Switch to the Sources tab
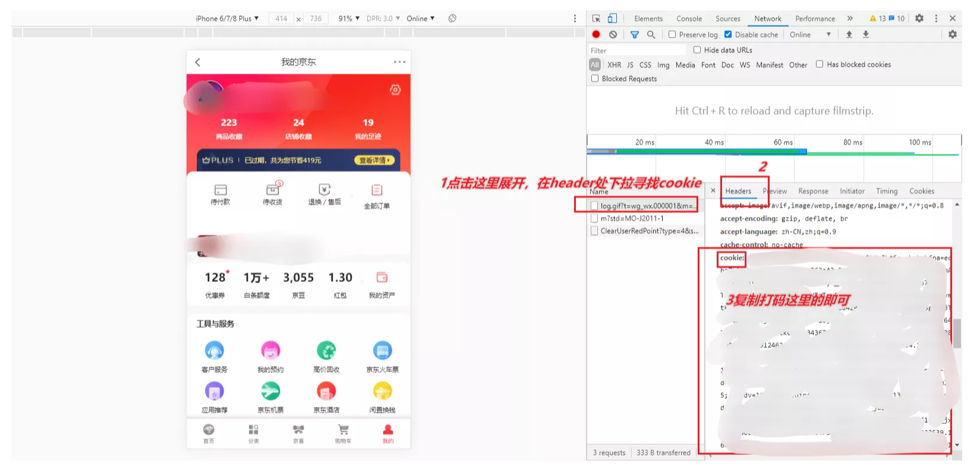The width and height of the screenshot is (980, 475). pos(728,18)
